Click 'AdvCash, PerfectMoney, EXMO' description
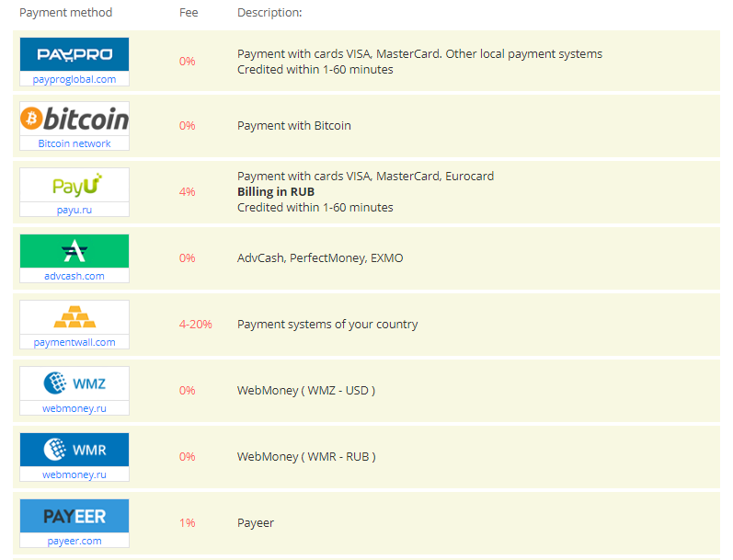This screenshot has height=560, width=733. click(320, 258)
